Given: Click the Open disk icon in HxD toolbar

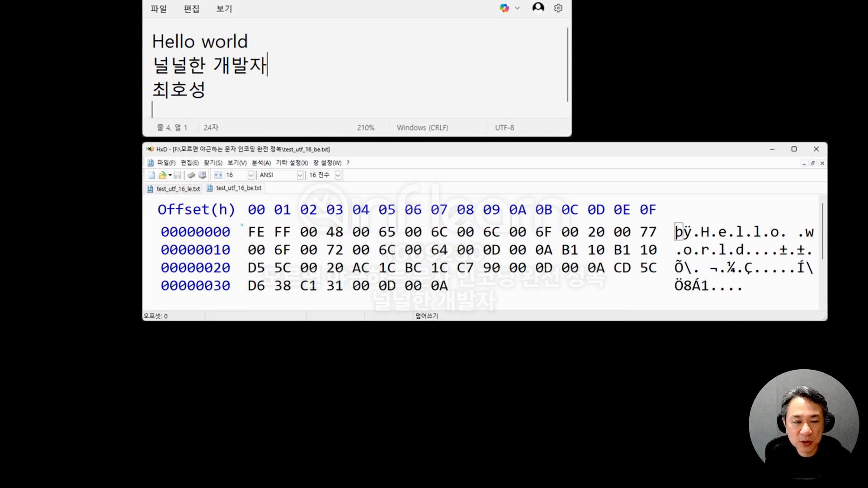Looking at the screenshot, I should click(x=202, y=175).
